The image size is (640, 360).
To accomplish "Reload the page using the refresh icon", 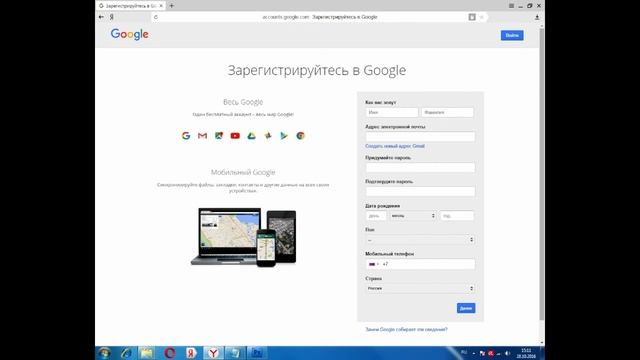I will click(x=156, y=17).
